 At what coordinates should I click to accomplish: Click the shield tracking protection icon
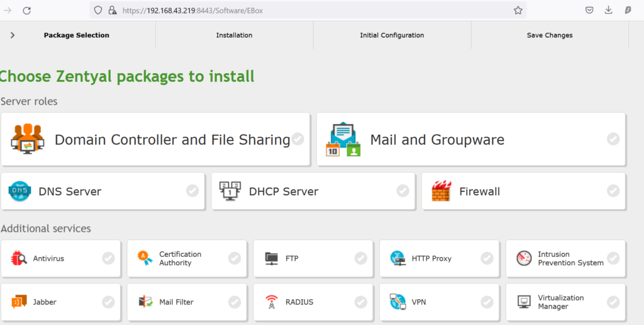click(x=97, y=11)
